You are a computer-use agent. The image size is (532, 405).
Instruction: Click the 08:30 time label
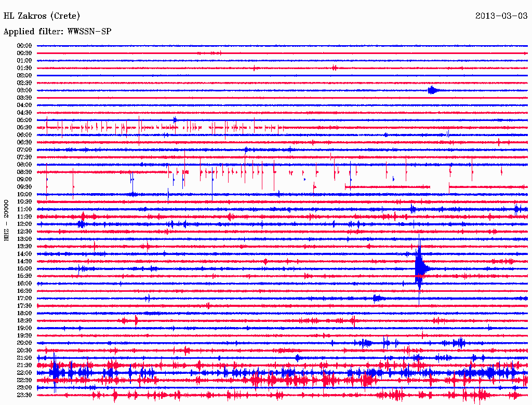click(24, 172)
